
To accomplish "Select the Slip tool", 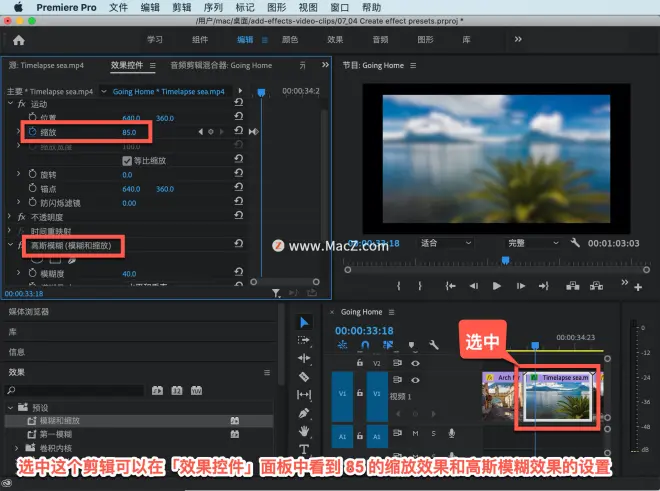I will click(x=304, y=395).
